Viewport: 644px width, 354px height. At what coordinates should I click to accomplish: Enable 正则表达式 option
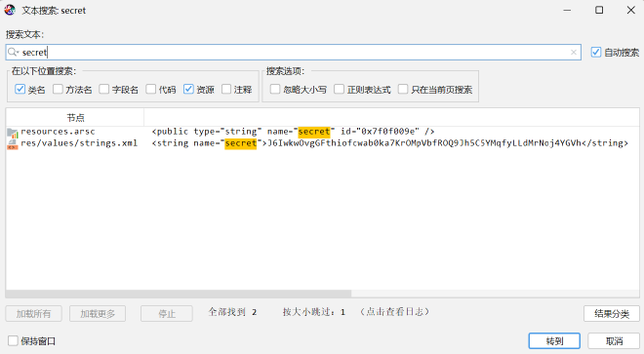pos(339,89)
